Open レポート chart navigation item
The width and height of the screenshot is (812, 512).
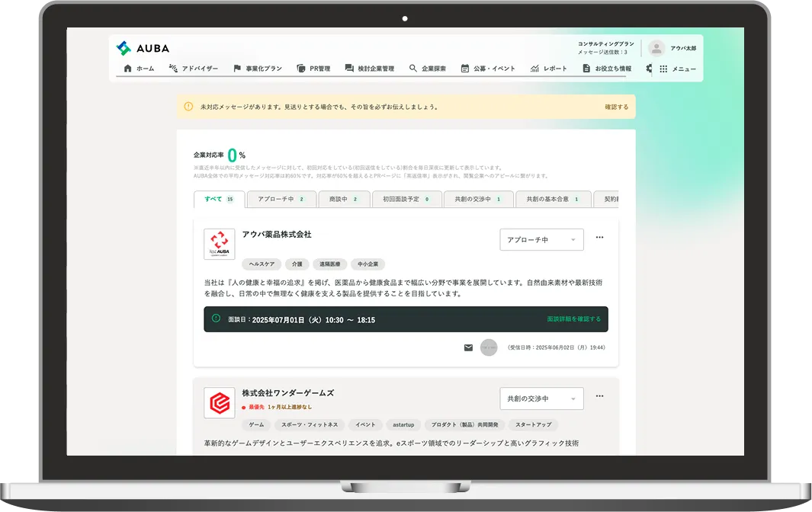549,69
